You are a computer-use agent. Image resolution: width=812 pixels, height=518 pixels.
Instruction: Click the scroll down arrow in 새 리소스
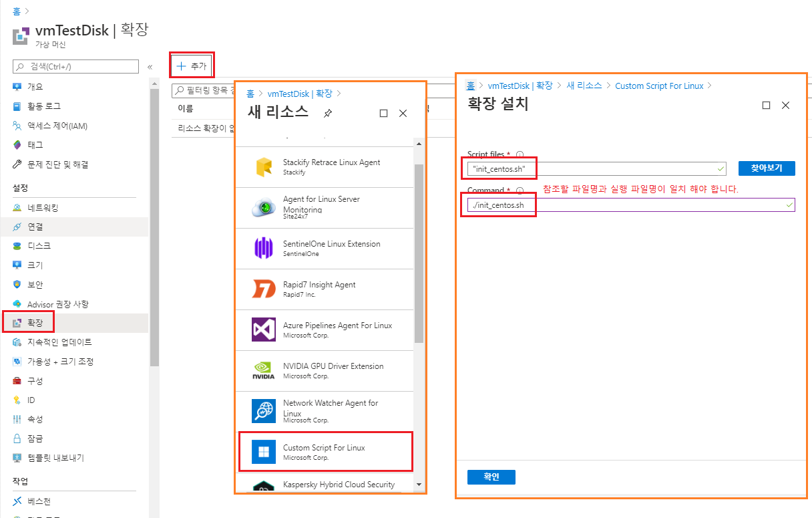coord(419,485)
